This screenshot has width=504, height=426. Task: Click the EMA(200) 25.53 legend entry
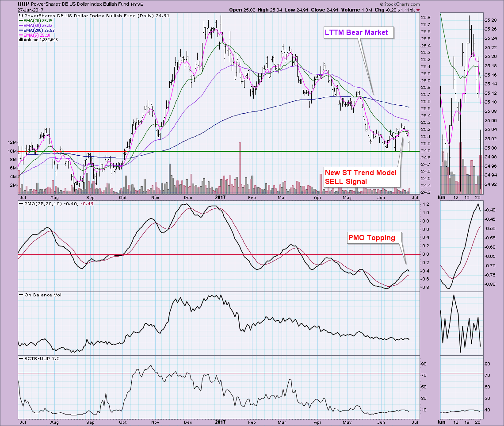(x=37, y=30)
